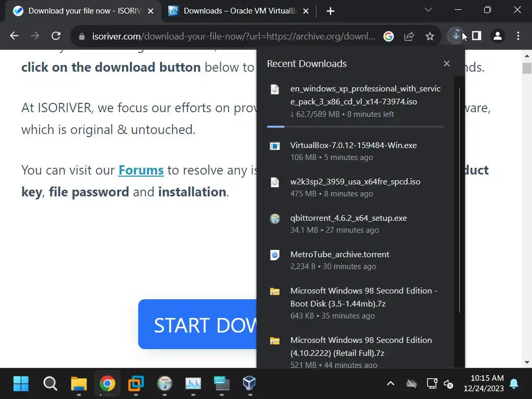The image size is (532, 399).
Task: Open the qBittorrent taskbar icon
Action: pyautogui.click(x=165, y=383)
